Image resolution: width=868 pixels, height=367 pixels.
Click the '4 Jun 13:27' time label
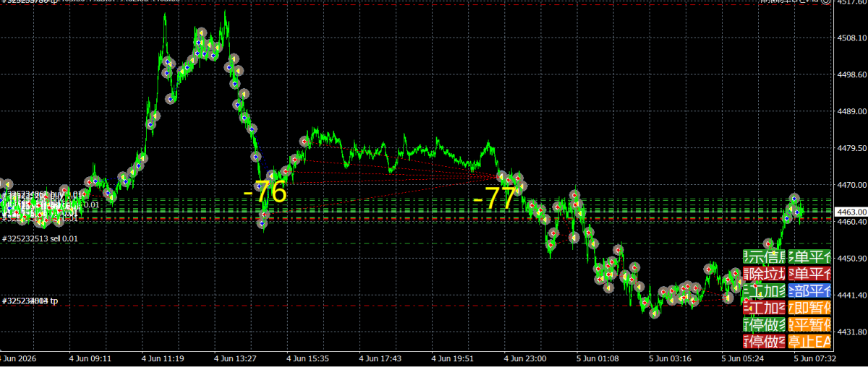tap(235, 358)
